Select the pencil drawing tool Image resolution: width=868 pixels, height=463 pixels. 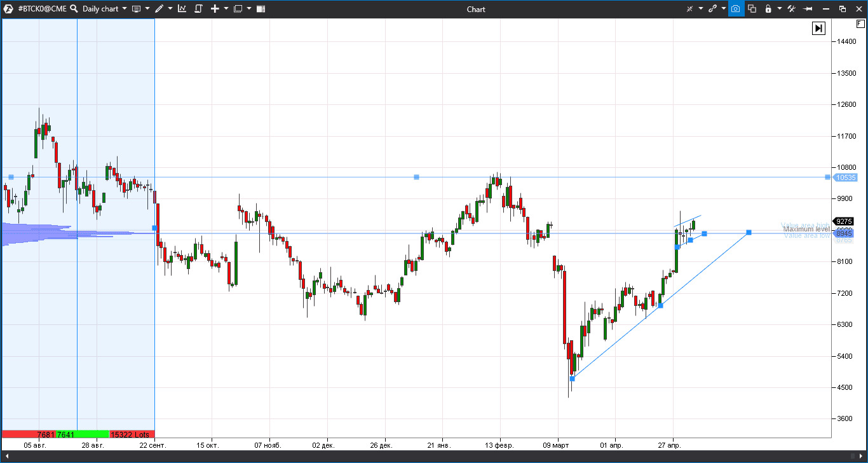159,9
